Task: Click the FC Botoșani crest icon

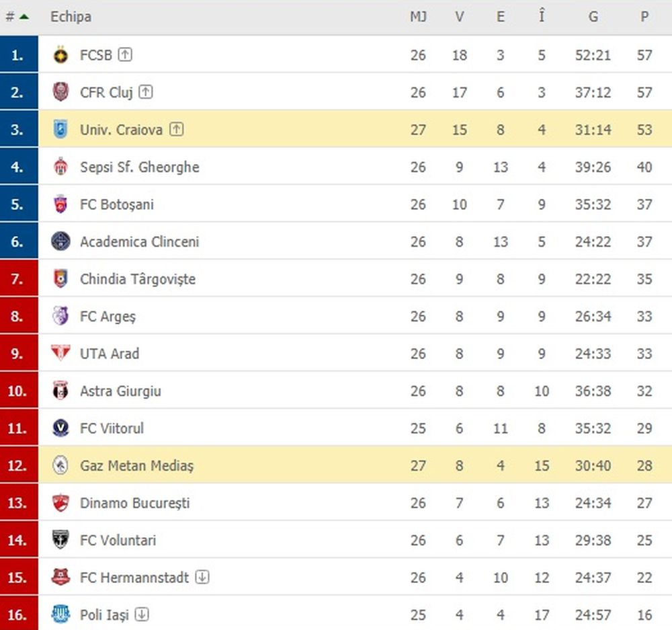Action: 60,204
